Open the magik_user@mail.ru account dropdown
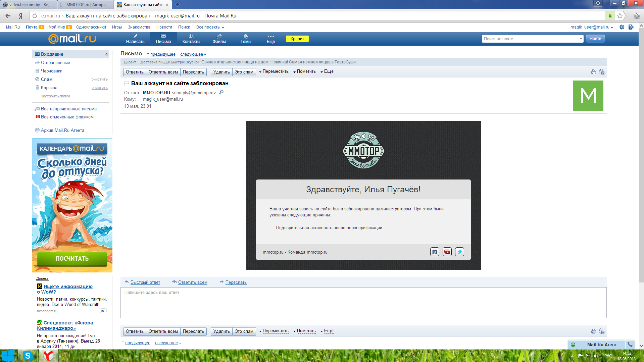The width and height of the screenshot is (644, 362). 592,27
